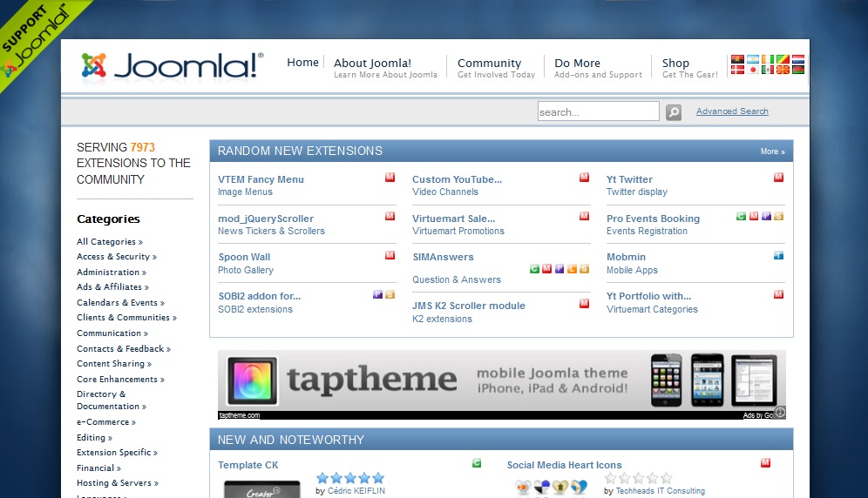The height and width of the screenshot is (498, 868).
Task: Click the M badge beside Spoon Wall
Action: 390,256
